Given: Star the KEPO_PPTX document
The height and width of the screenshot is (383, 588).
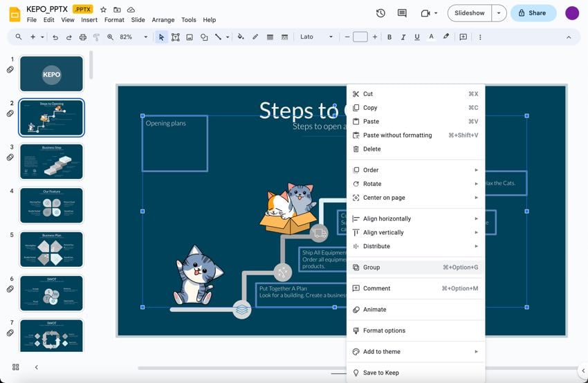Looking at the screenshot, I should (103, 10).
